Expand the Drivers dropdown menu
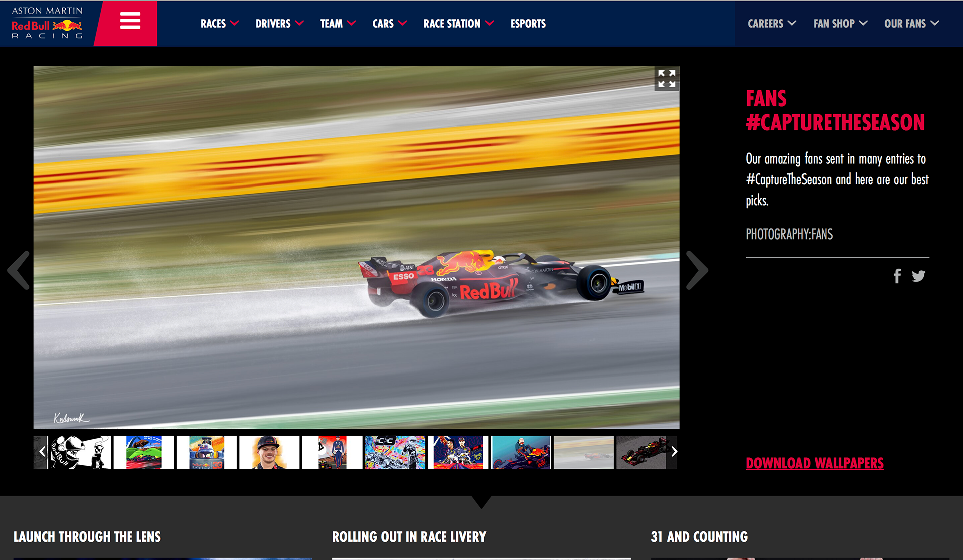963x560 pixels. pyautogui.click(x=279, y=24)
